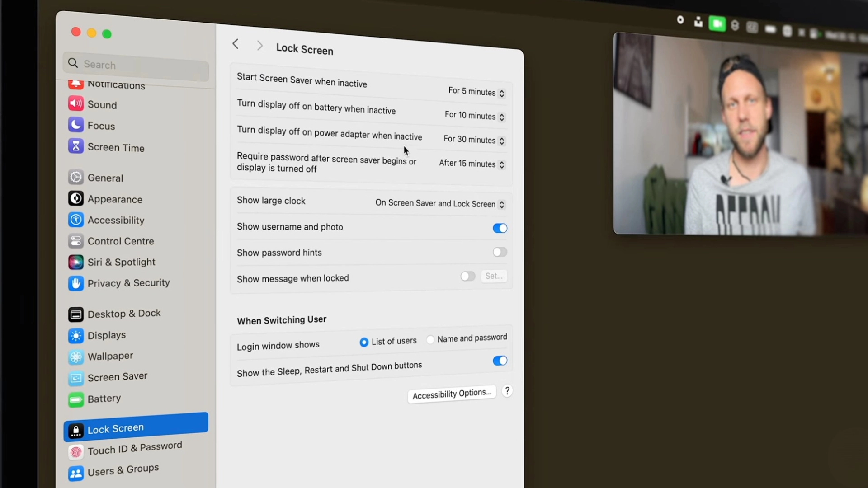
Task: Enable Show password hints
Action: point(499,252)
